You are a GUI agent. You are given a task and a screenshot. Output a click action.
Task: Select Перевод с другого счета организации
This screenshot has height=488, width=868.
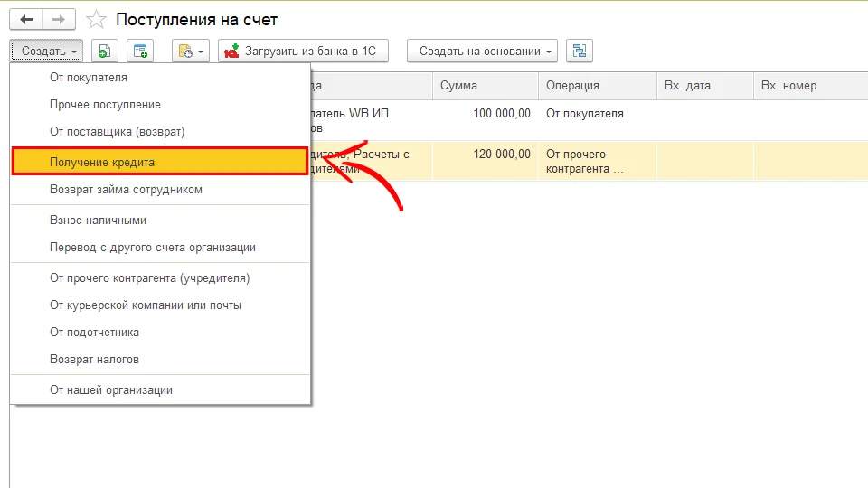152,248
